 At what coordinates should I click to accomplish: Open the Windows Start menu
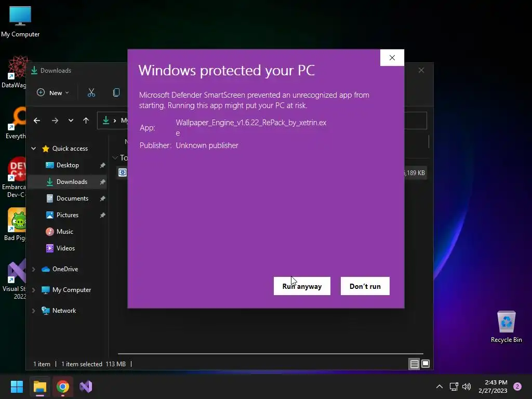pos(17,387)
